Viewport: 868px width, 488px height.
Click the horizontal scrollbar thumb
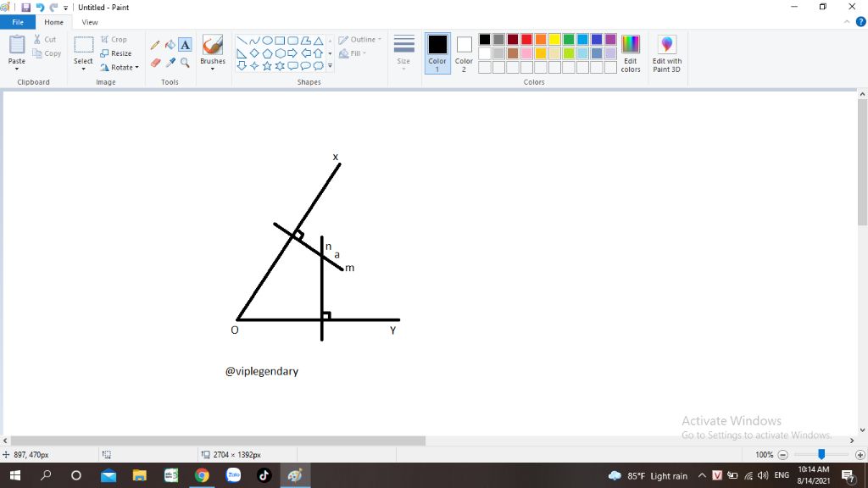pyautogui.click(x=218, y=441)
